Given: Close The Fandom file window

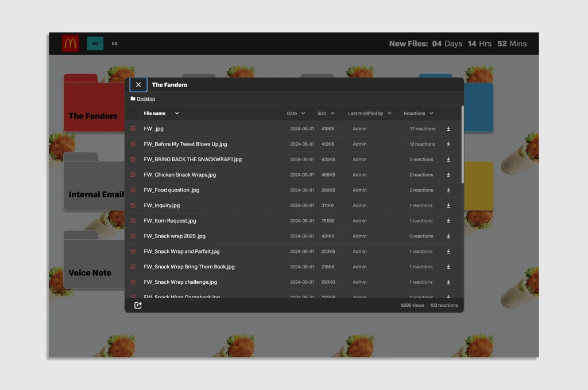Looking at the screenshot, I should pos(138,85).
